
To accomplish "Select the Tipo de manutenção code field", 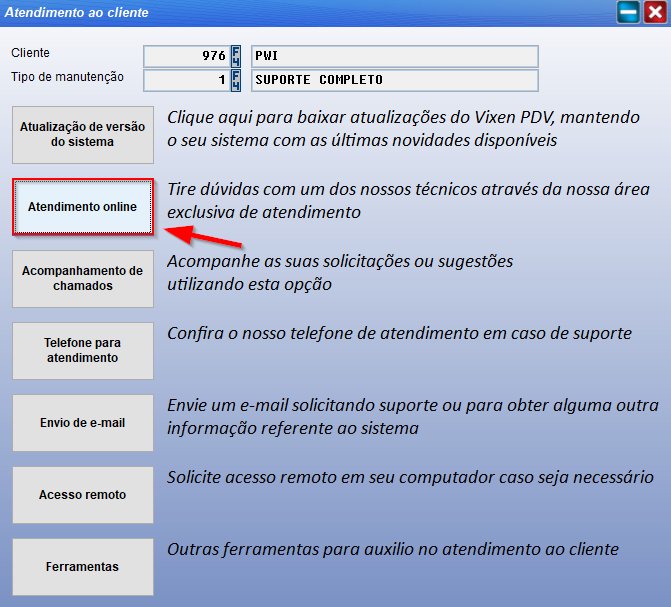I will pos(187,80).
